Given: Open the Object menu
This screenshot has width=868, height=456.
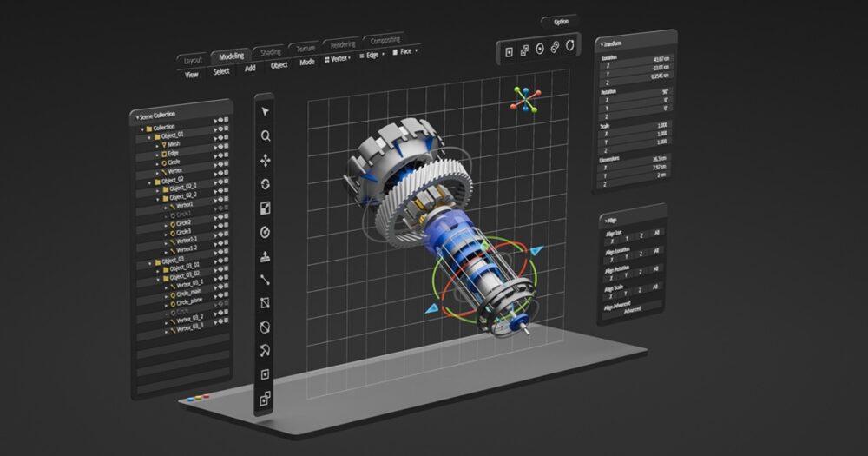Looking at the screenshot, I should [279, 65].
